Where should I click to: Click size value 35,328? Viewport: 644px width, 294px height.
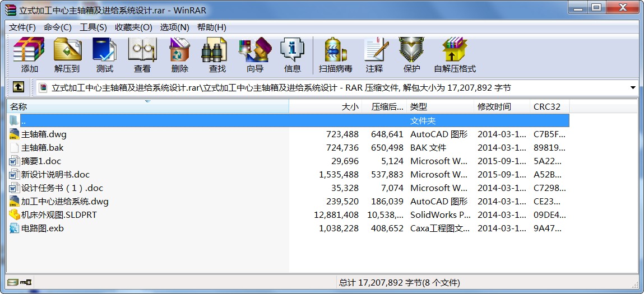coord(345,188)
